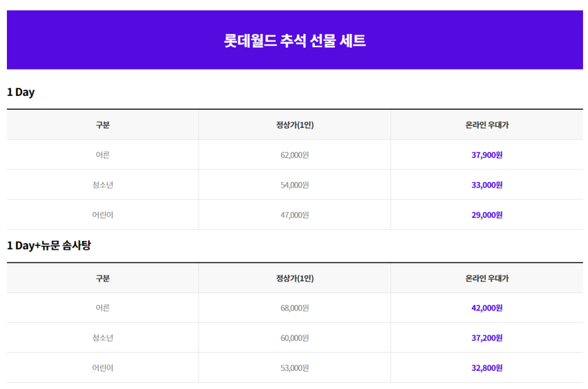Select 어린이 row label in the 1 Day table
588x389 pixels.
(103, 215)
